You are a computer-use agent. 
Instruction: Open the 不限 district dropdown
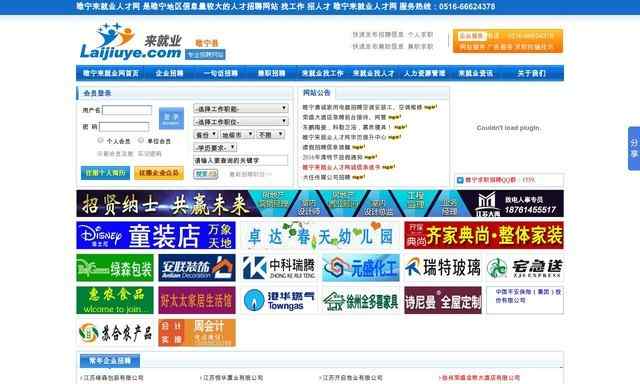pyautogui.click(x=270, y=134)
